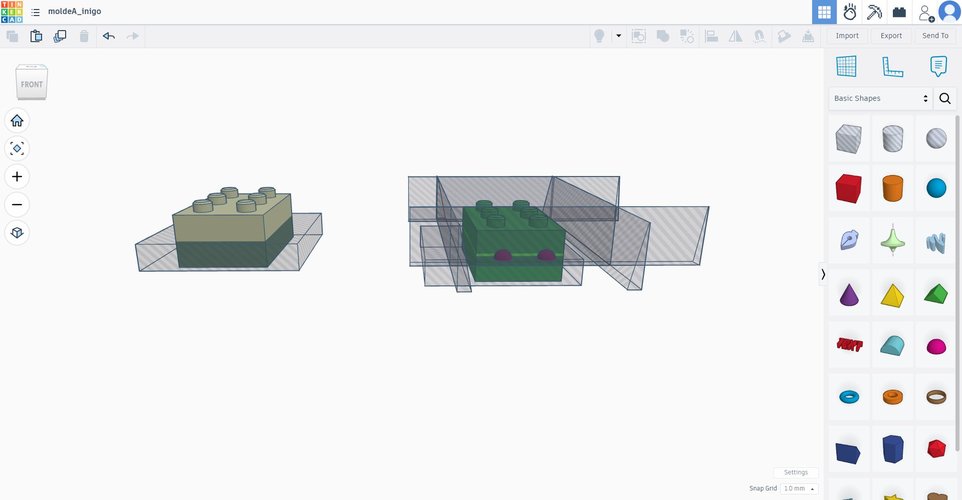Open the Settings button
This screenshot has width=962, height=500.
(x=796, y=472)
